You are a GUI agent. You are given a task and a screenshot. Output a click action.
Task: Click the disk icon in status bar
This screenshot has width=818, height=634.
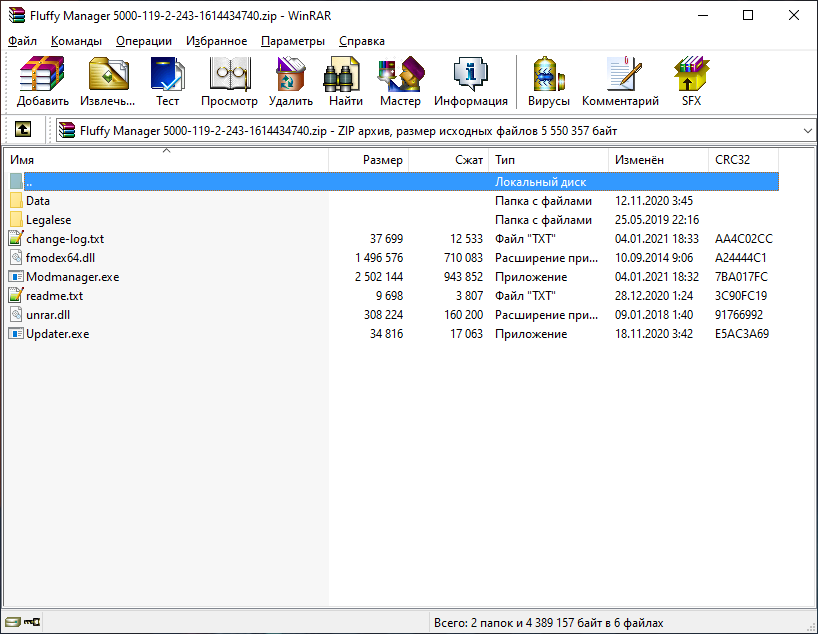pos(13,622)
